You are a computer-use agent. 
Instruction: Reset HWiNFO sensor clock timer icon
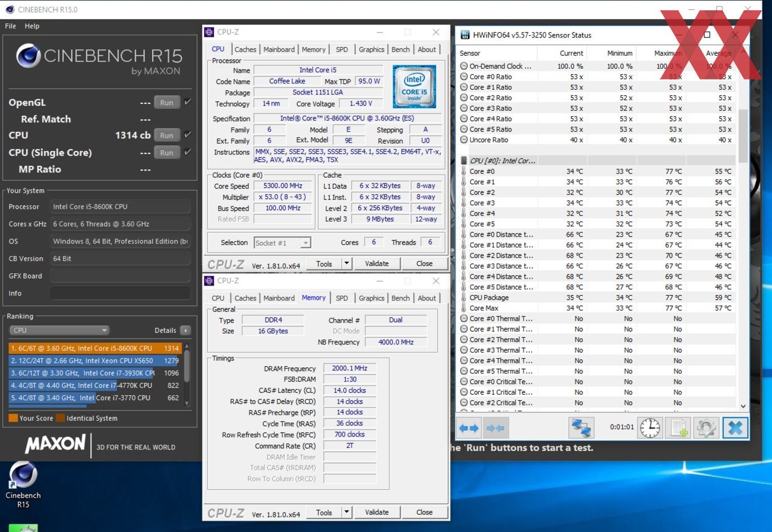(650, 428)
